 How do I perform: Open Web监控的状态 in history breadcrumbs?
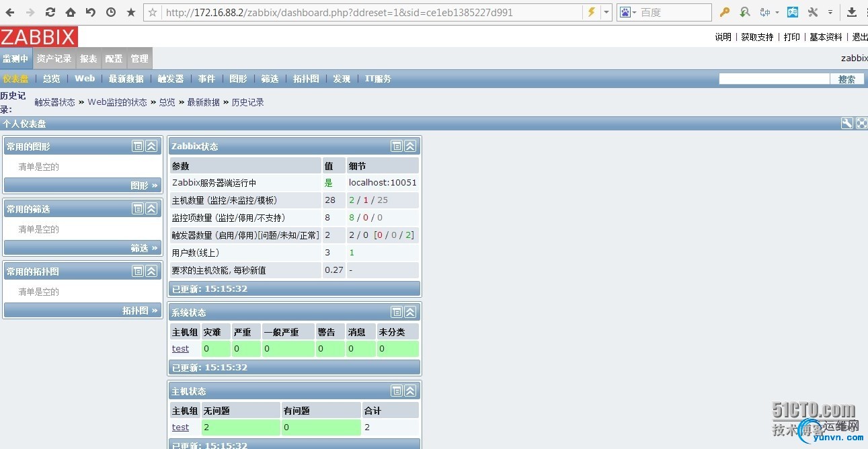click(117, 102)
